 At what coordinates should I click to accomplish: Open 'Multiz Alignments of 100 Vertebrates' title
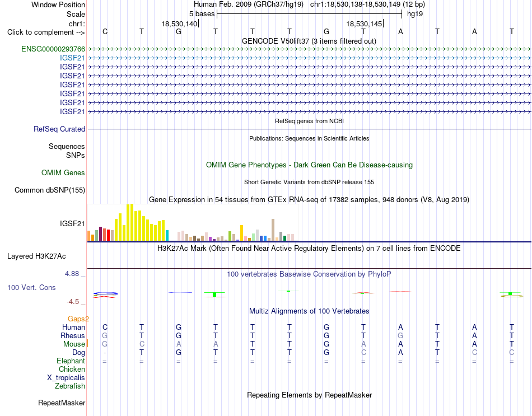[309, 311]
